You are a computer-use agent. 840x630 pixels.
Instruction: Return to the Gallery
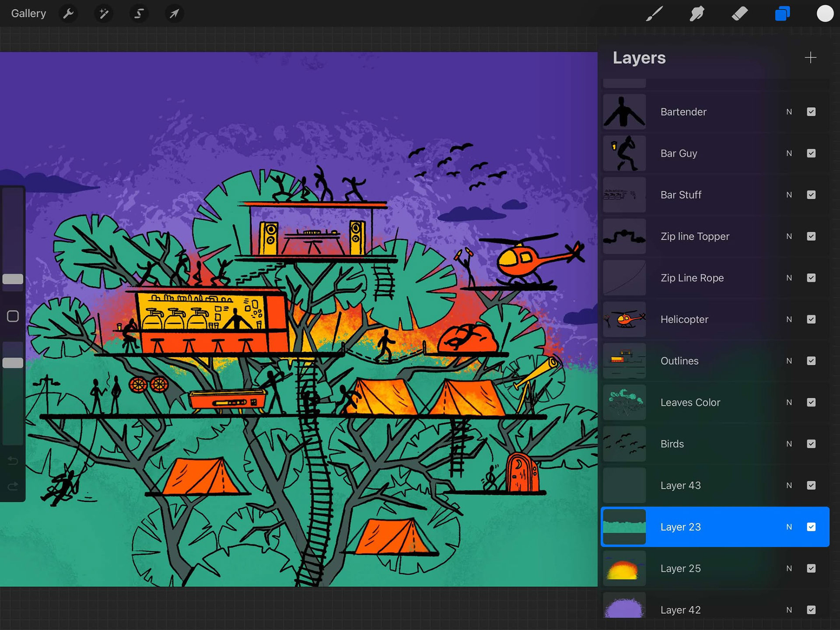point(28,14)
